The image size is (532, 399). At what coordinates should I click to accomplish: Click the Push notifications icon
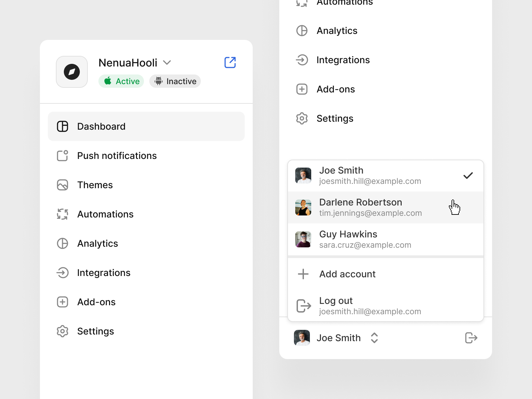point(63,156)
